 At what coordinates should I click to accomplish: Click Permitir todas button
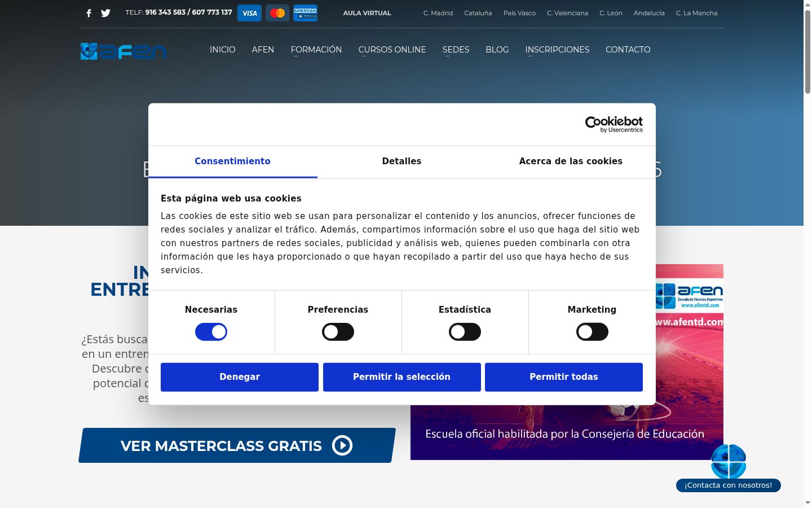[564, 377]
